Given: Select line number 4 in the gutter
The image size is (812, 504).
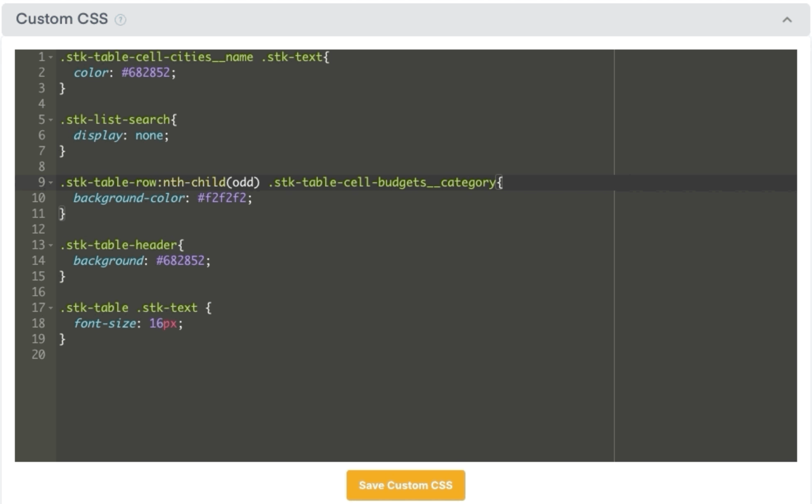Looking at the screenshot, I should (42, 104).
